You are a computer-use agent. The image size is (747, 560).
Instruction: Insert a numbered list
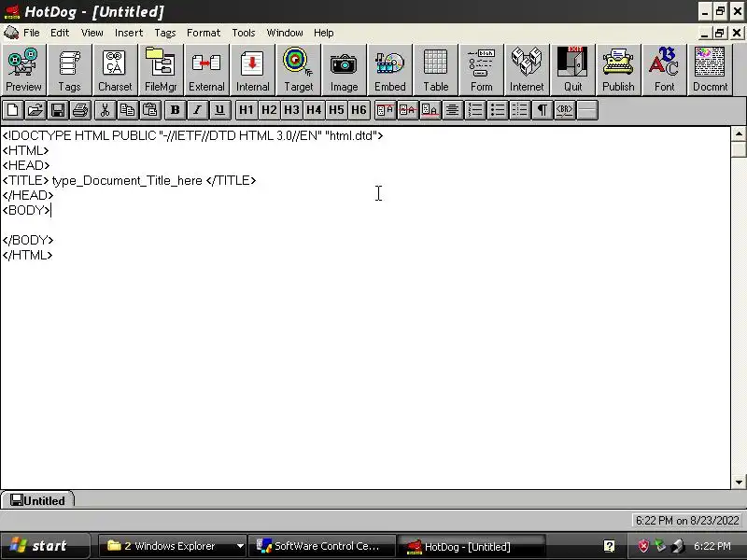(x=475, y=110)
